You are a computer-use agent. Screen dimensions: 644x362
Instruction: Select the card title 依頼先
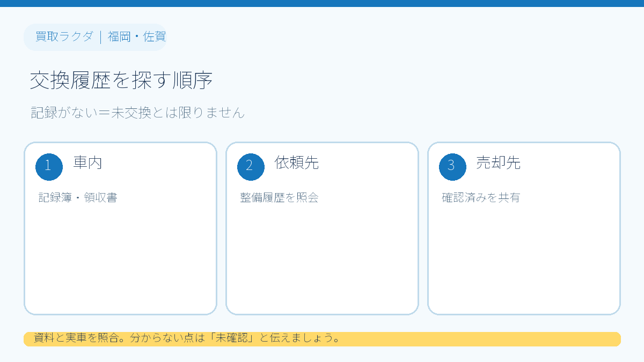(297, 162)
